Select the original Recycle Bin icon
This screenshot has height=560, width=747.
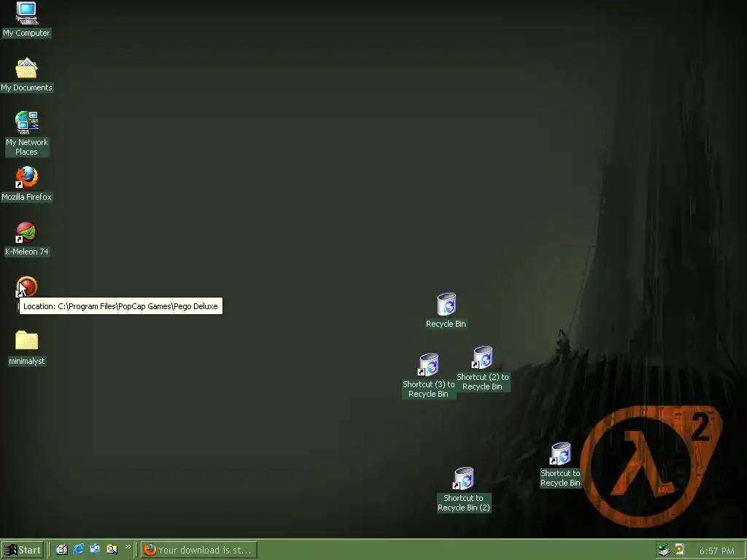click(446, 304)
